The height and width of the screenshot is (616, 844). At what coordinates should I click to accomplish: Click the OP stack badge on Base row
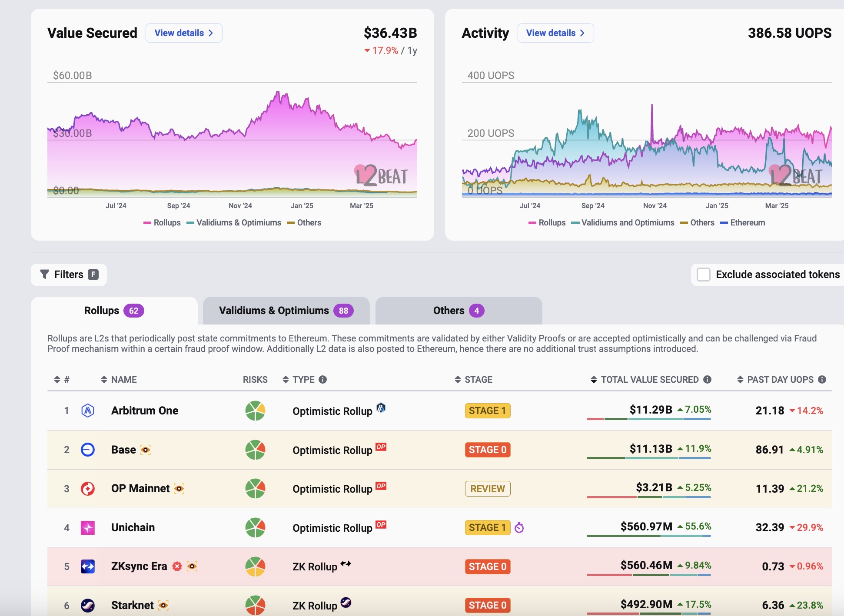tap(381, 447)
